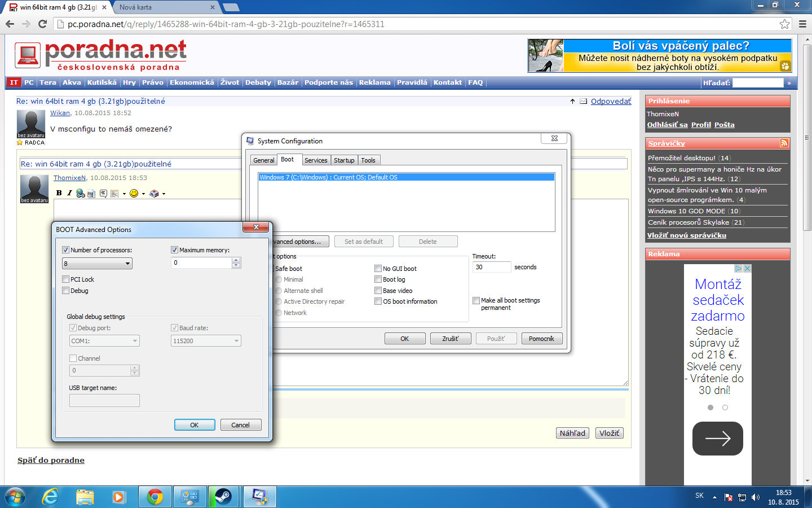Submit search with the double-arrow icon
Screen dimensions: 812x508
[789, 83]
